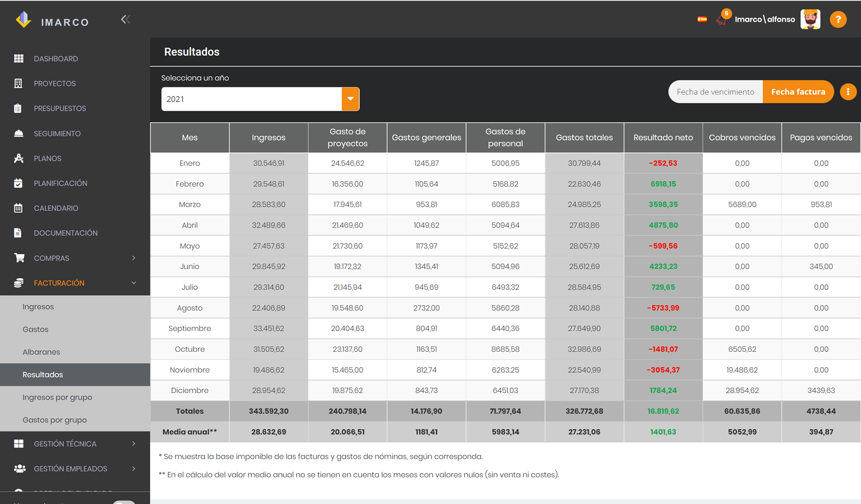Toggle the switch at sidebar bottom
Screen dimensions: 861x504
124,502
